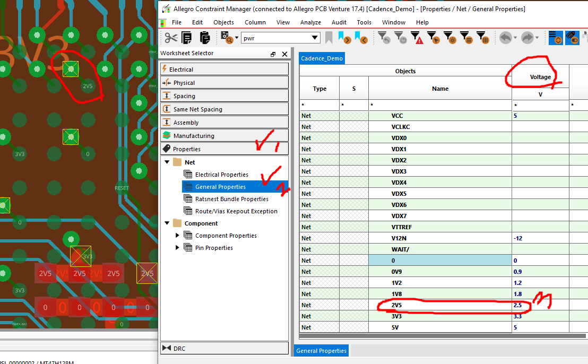Open the Find icon's dropdown arrow
This screenshot has width=588, height=364.
[x=237, y=38]
